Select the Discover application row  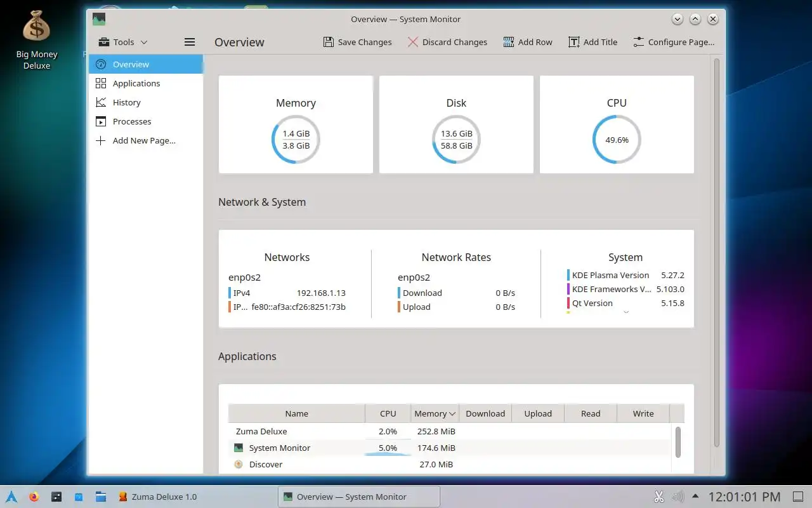[x=449, y=464]
